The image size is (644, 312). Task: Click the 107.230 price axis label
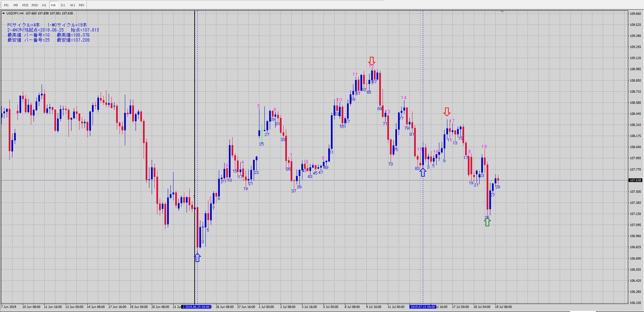point(635,214)
